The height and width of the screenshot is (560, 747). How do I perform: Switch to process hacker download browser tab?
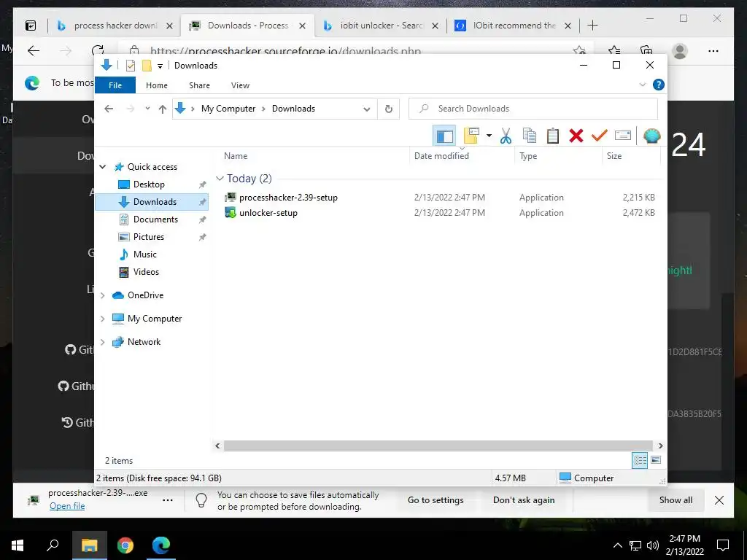click(x=115, y=26)
